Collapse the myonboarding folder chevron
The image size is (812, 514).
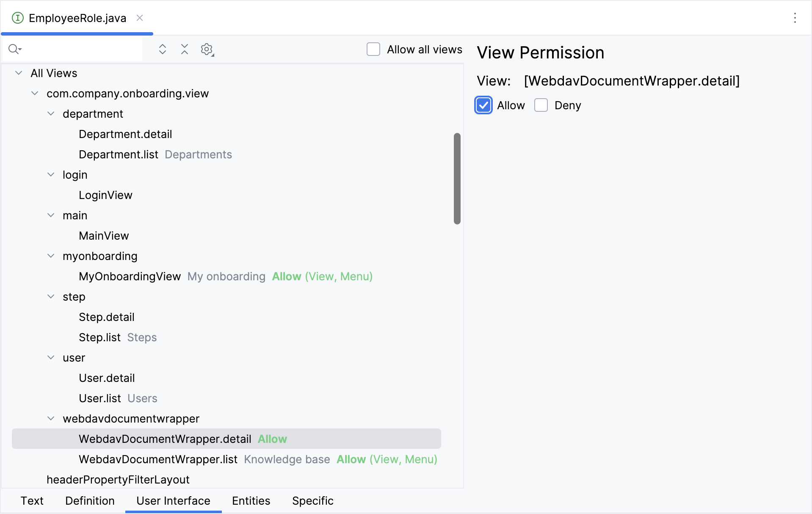point(51,256)
